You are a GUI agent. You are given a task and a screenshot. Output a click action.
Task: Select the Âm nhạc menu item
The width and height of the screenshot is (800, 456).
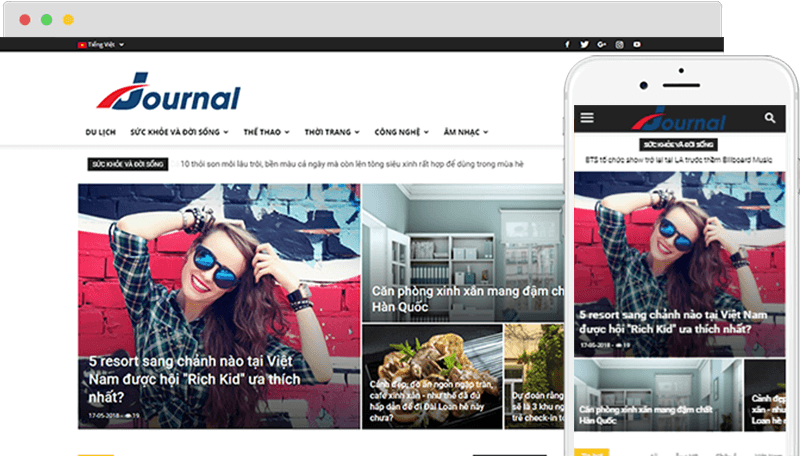pyautogui.click(x=466, y=132)
